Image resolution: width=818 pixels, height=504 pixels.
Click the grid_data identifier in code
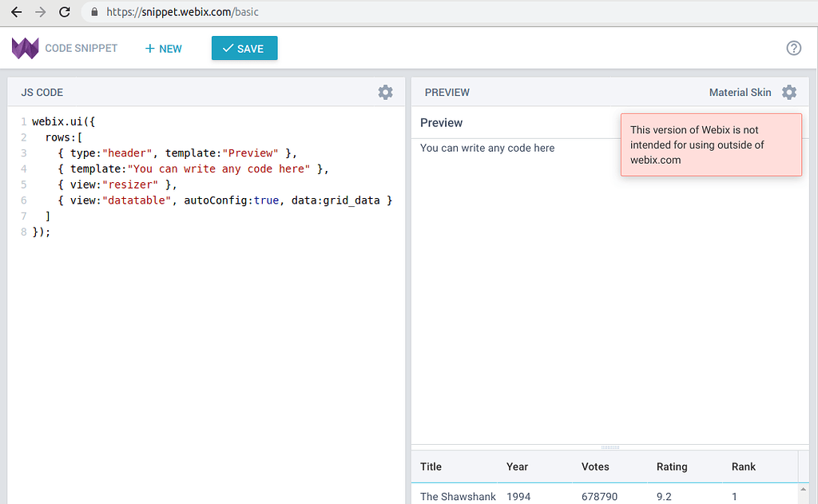click(351, 200)
